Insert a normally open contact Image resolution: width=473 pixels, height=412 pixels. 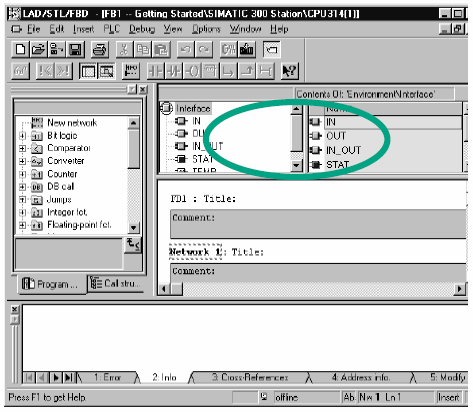pos(155,71)
